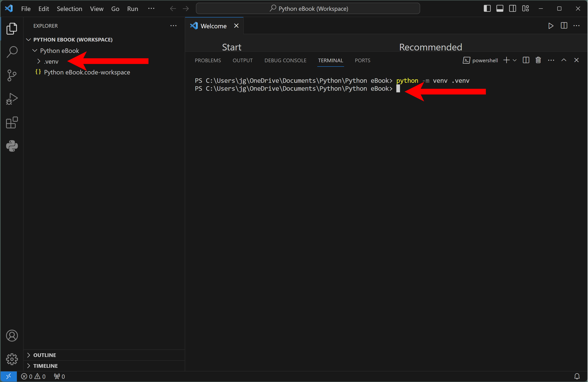This screenshot has height=382, width=588.
Task: Open the Edit menu
Action: tap(44, 9)
